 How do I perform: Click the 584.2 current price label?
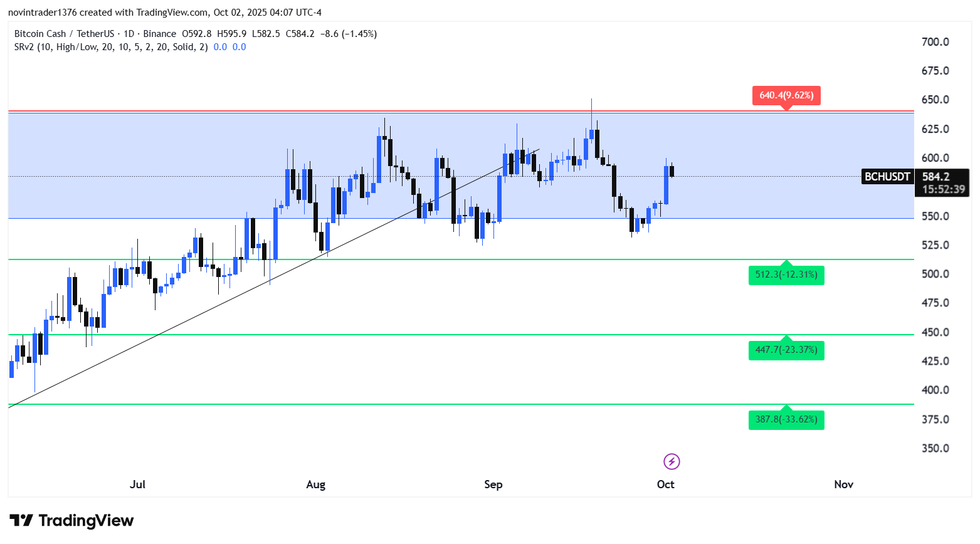pos(935,177)
